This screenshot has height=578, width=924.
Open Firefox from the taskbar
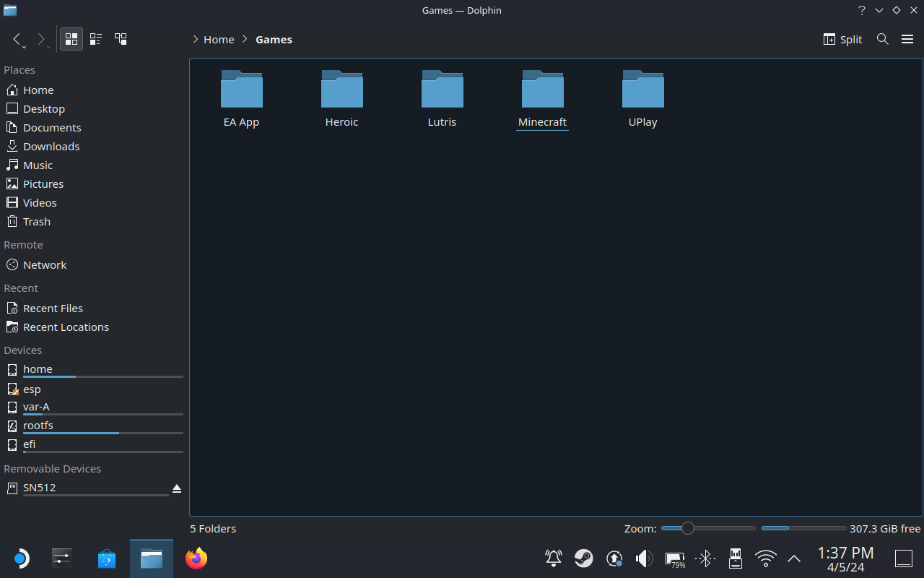(x=196, y=558)
